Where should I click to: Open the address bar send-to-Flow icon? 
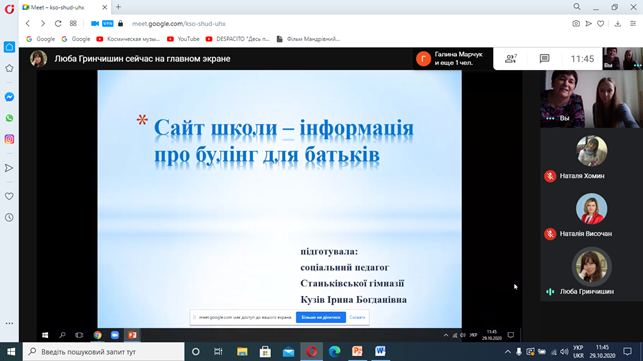(x=588, y=23)
